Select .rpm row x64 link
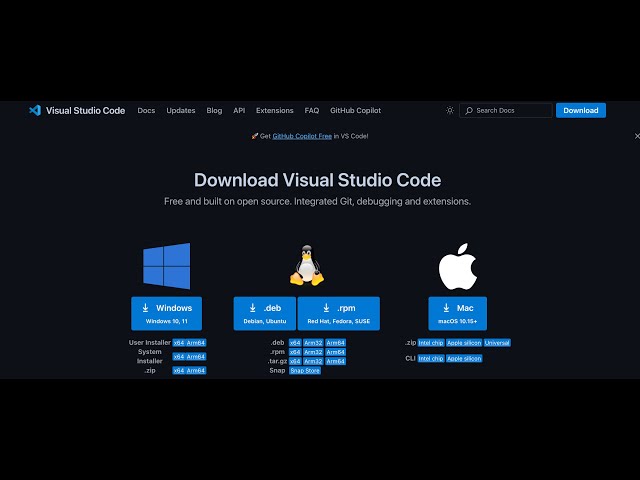 click(x=295, y=352)
